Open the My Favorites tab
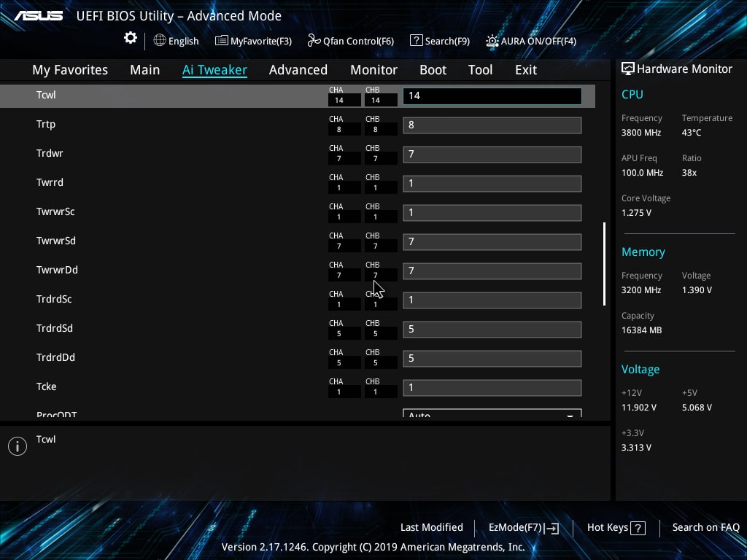The height and width of the screenshot is (560, 747). [70, 70]
